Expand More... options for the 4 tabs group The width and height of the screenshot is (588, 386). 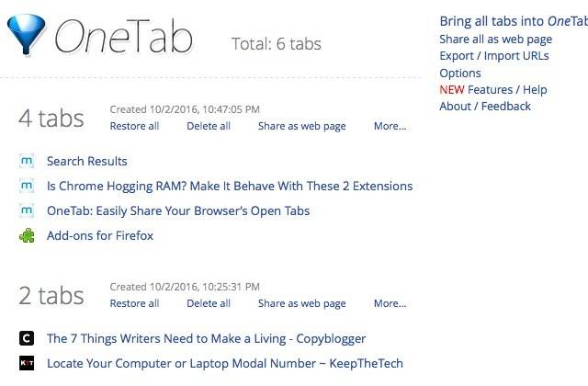[390, 126]
